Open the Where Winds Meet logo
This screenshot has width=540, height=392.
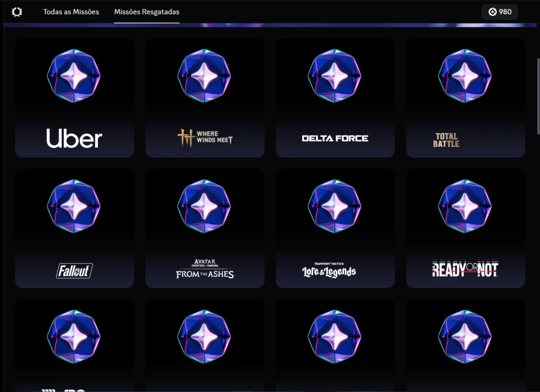[205, 138]
